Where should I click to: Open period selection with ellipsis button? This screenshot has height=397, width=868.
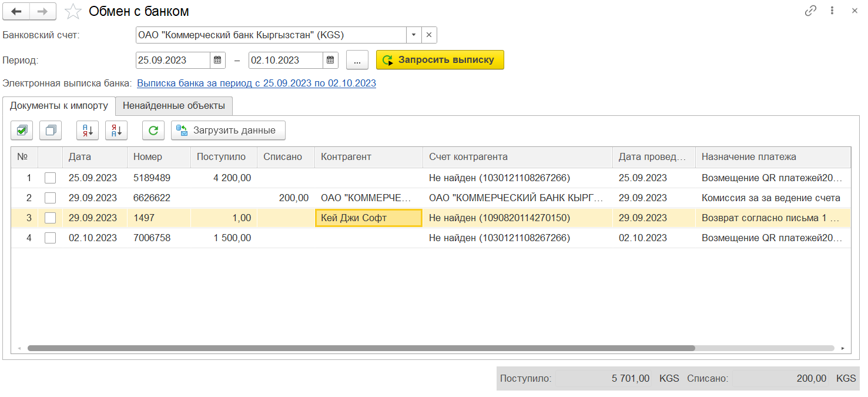357,60
